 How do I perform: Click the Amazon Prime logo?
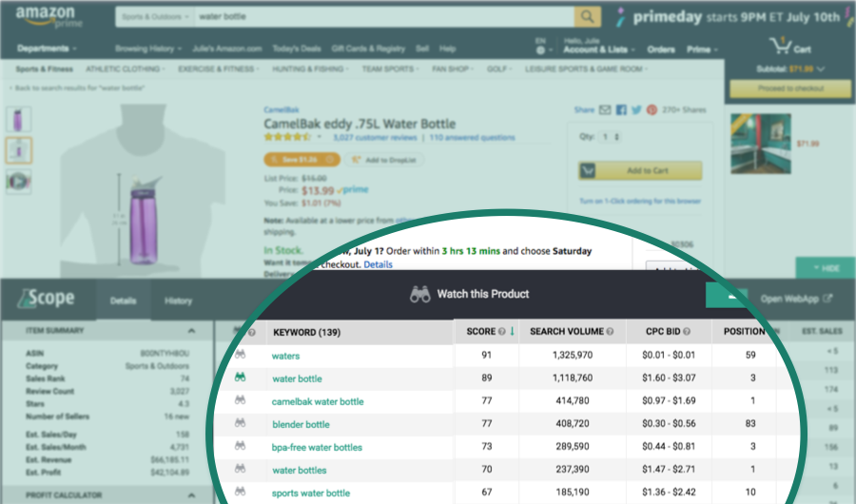tap(49, 17)
